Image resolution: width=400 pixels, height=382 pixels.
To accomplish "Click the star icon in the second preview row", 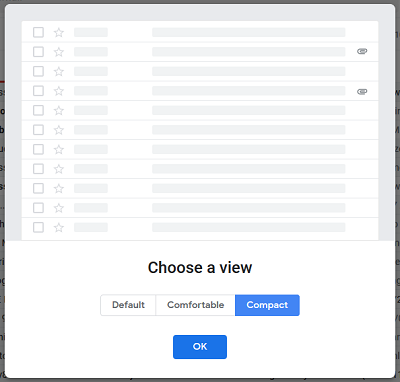I will (x=59, y=52).
